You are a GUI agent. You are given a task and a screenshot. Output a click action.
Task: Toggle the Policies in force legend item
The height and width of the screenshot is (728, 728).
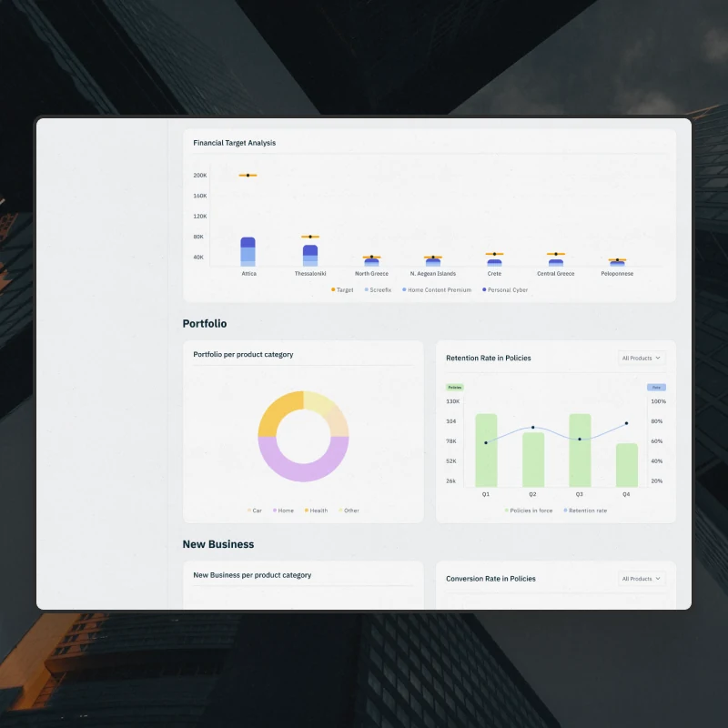pyautogui.click(x=529, y=511)
